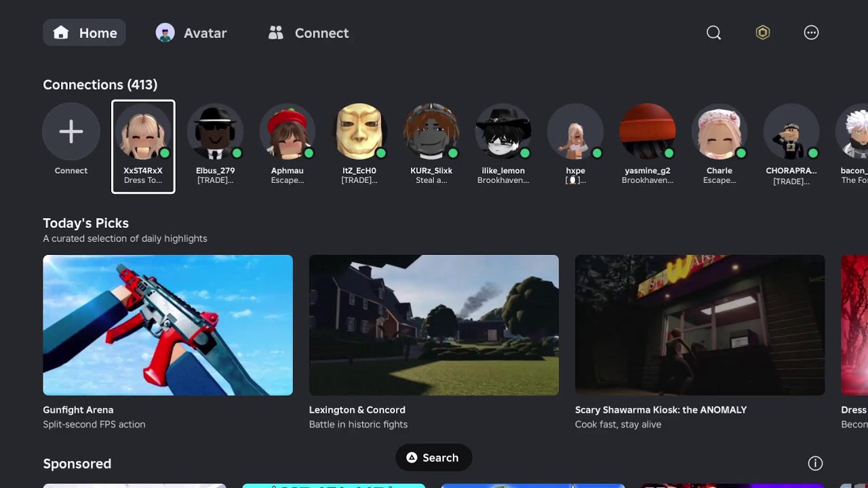The height and width of the screenshot is (488, 868).
Task: Click the "Elbus_279" username label
Action: pyautogui.click(x=215, y=171)
